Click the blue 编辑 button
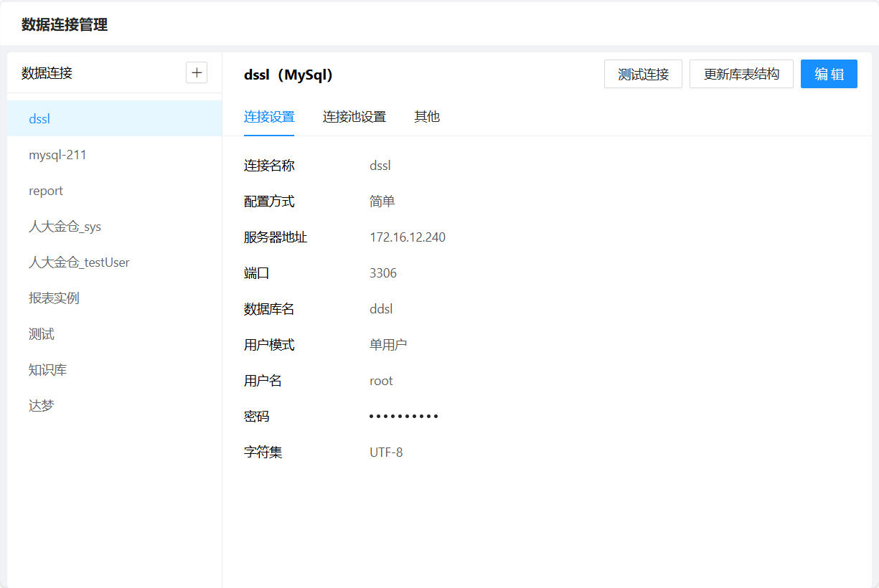Screen dimensions: 879x588 click(829, 74)
